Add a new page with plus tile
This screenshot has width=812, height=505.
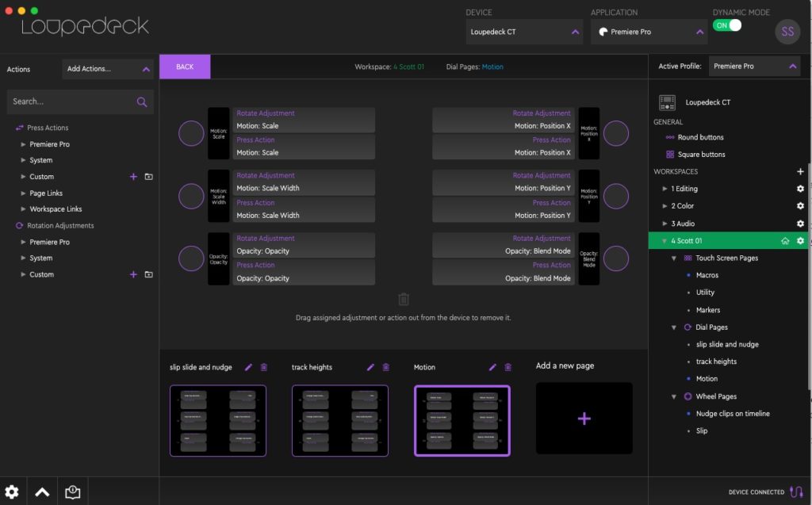pos(584,419)
